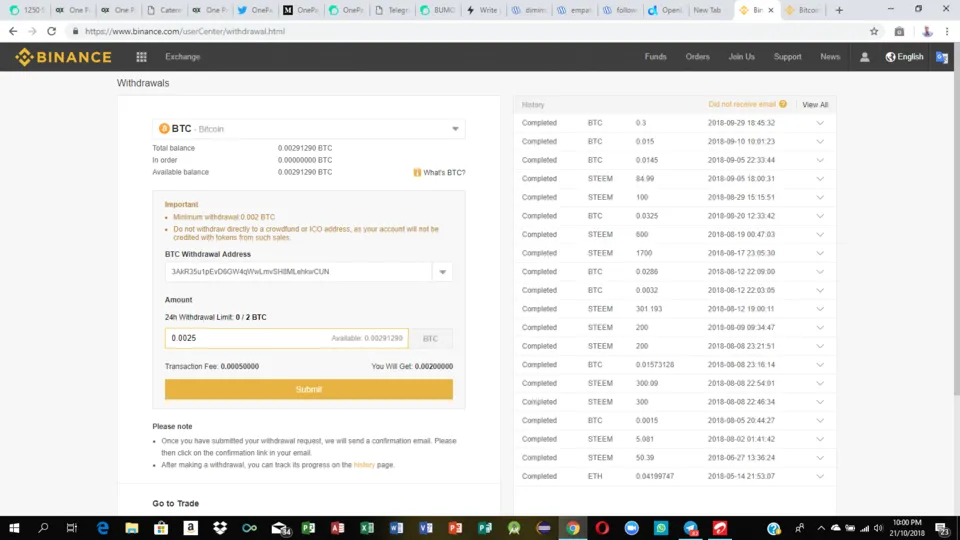Click the Binance logo in header
960x540 pixels.
(x=64, y=57)
